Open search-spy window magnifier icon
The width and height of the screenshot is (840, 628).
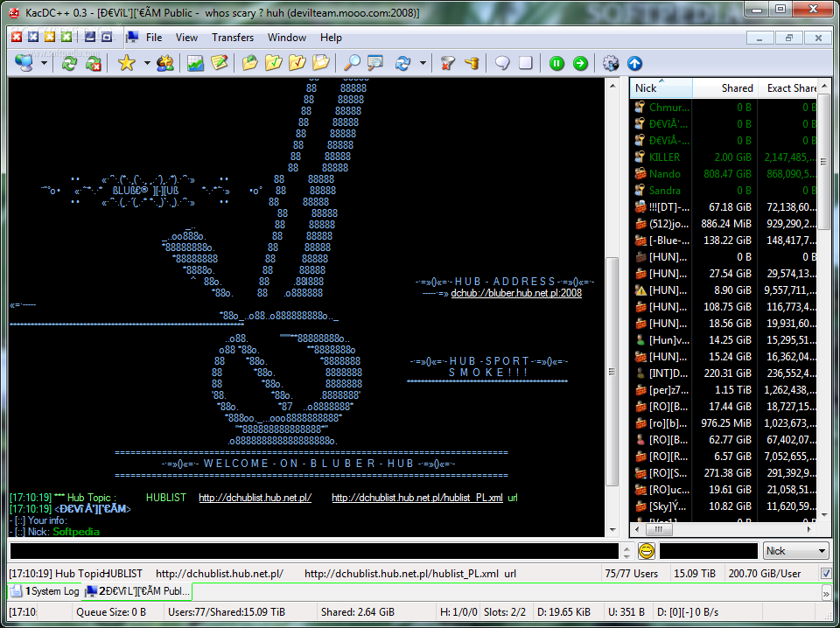(375, 63)
